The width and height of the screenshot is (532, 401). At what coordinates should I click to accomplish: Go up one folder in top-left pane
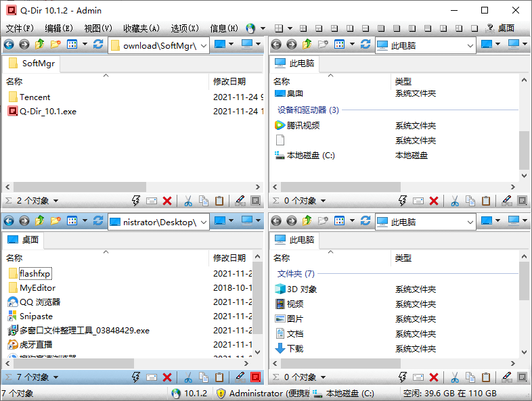coord(40,45)
